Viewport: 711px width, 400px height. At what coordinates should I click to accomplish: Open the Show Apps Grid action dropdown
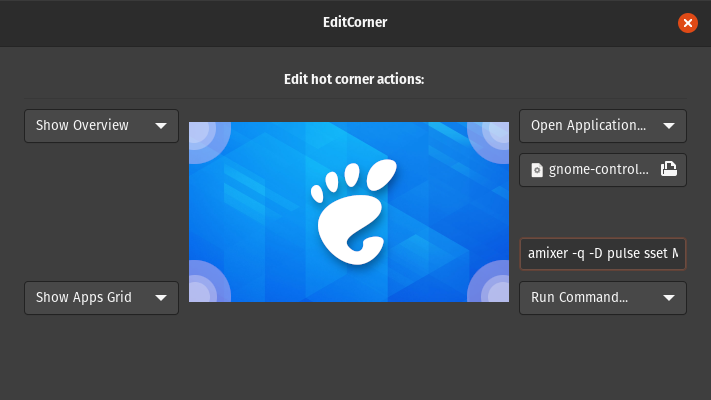101,298
